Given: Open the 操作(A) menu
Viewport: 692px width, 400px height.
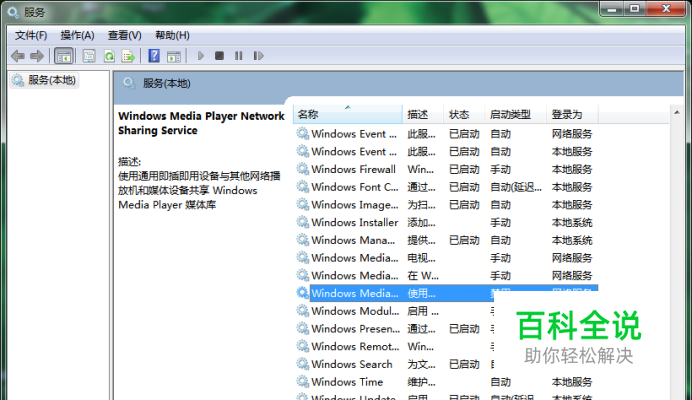Looking at the screenshot, I should point(77,35).
